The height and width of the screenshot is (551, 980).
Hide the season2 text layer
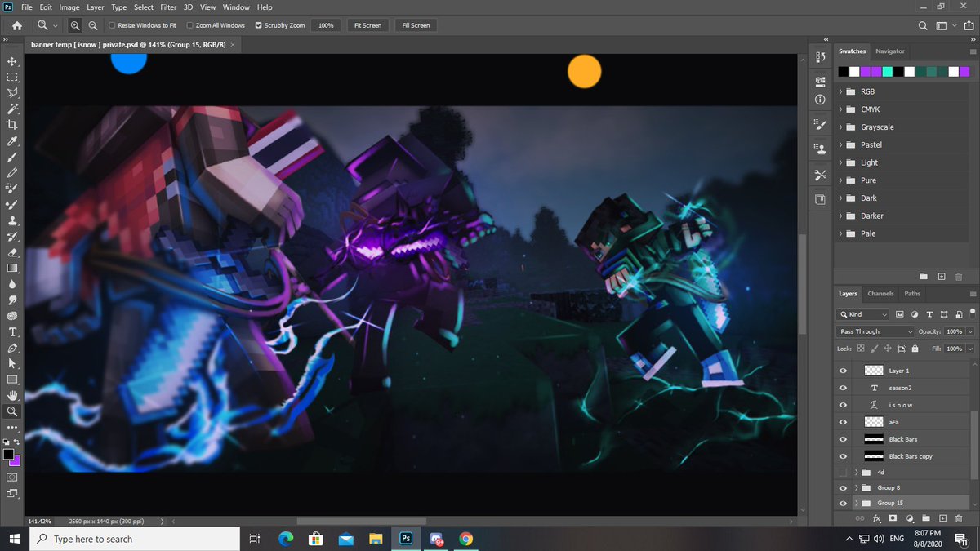(844, 388)
